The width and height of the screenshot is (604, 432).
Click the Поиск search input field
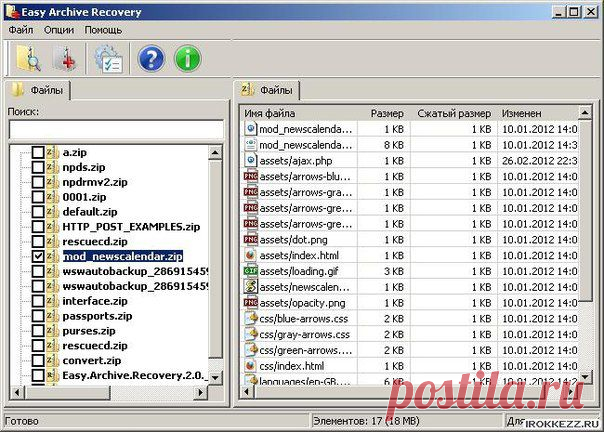point(116,129)
